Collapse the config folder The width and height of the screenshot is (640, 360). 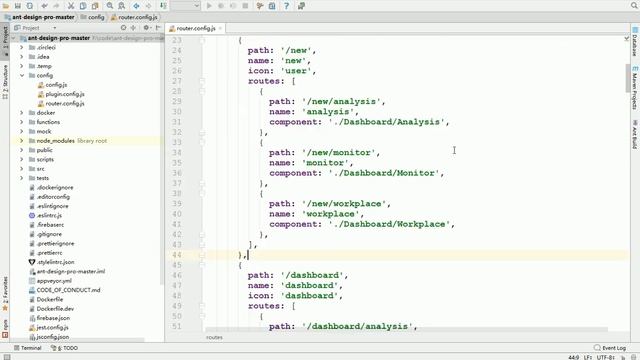point(22,76)
